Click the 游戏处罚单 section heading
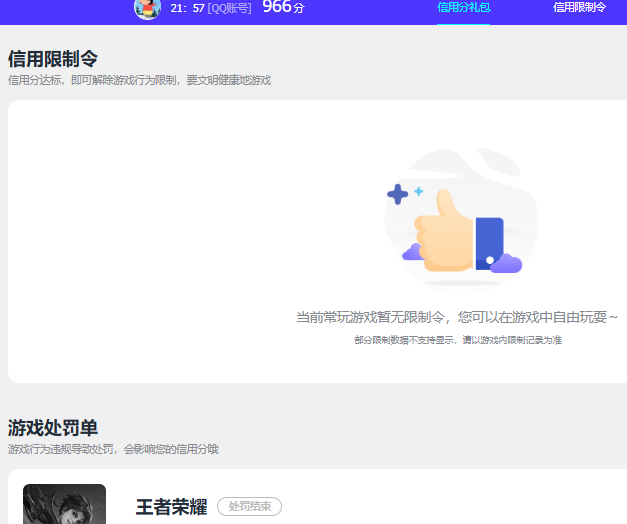 pyautogui.click(x=53, y=428)
